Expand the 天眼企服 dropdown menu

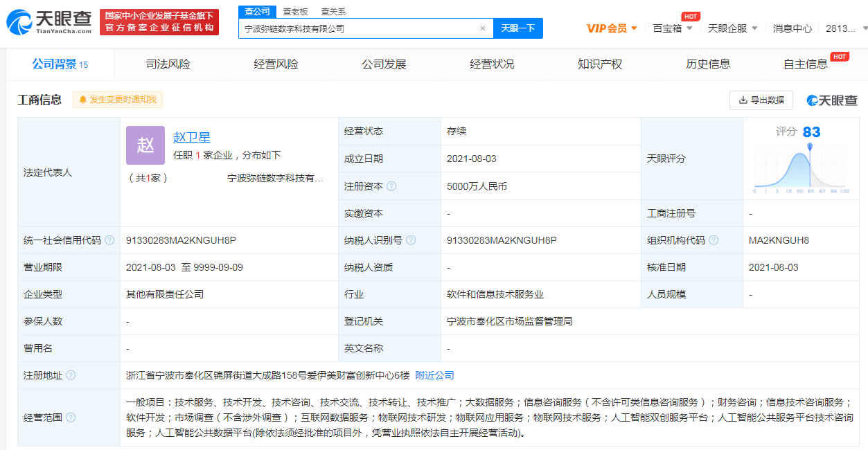(733, 28)
